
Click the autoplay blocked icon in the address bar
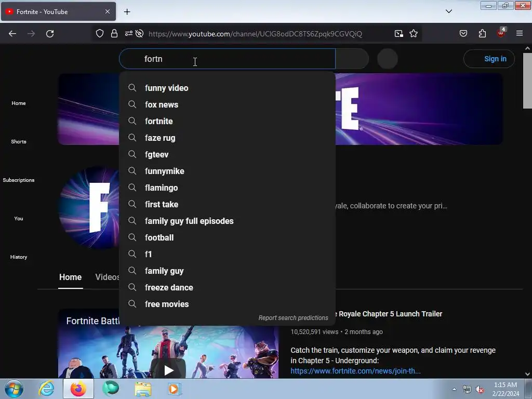tap(139, 34)
